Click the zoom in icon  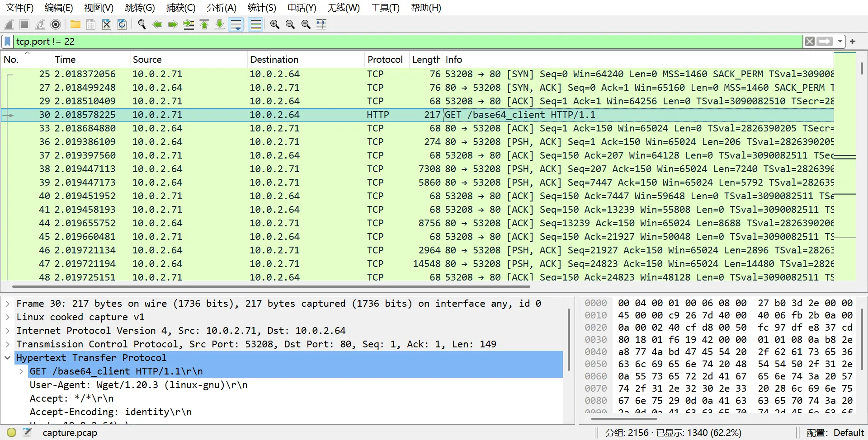pyautogui.click(x=274, y=24)
